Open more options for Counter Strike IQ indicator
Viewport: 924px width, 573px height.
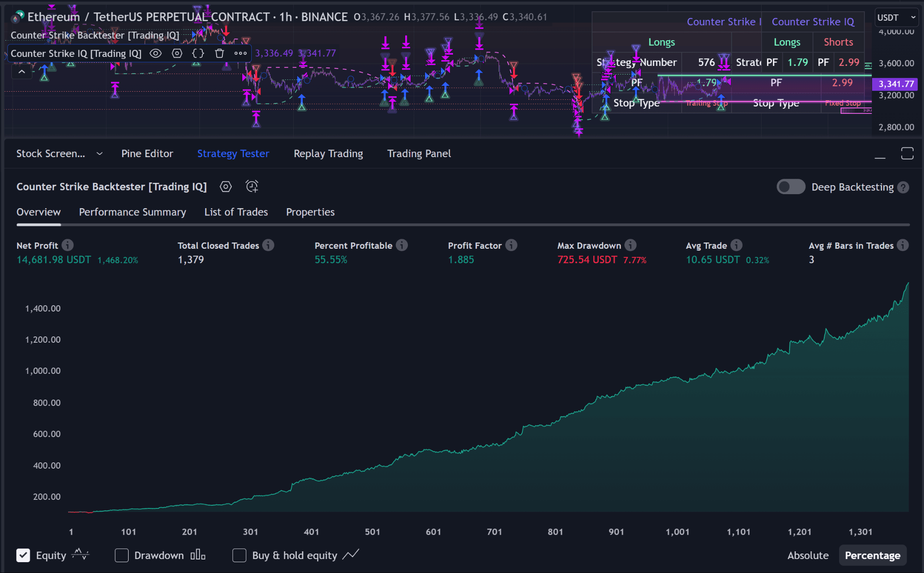(240, 53)
